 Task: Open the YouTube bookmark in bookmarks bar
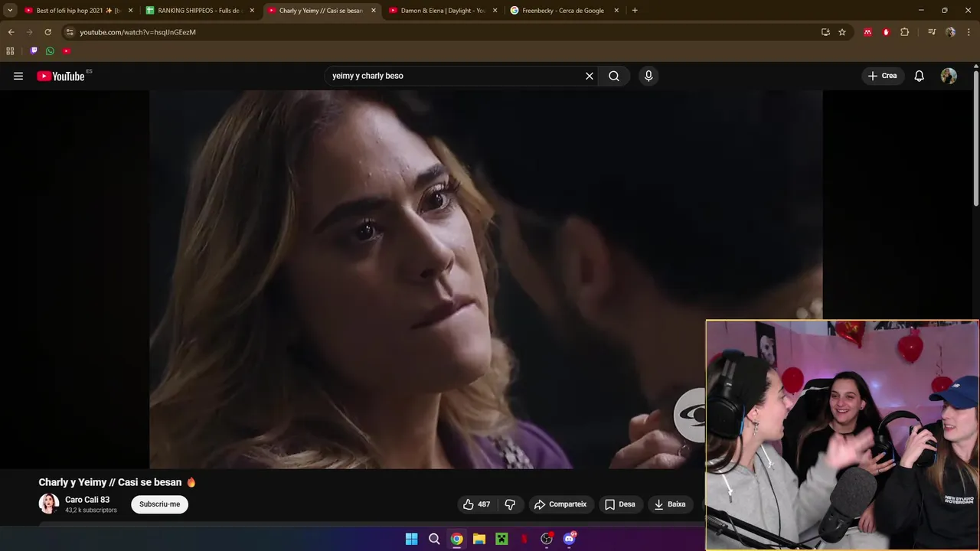click(67, 51)
